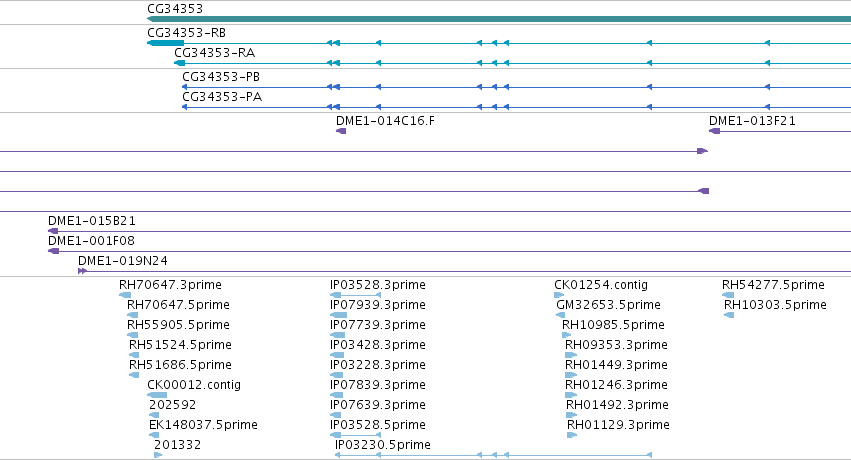This screenshot has width=851, height=460.
Task: Select the RH10985.5prime EST label
Action: [613, 325]
